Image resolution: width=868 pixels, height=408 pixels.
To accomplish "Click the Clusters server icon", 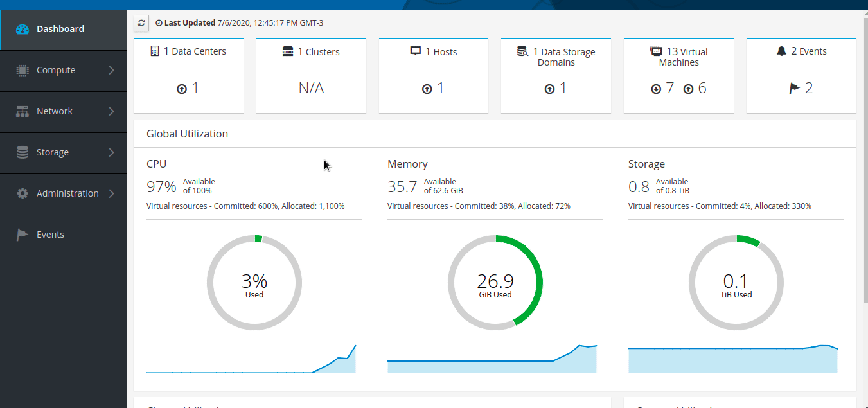I will coord(288,51).
